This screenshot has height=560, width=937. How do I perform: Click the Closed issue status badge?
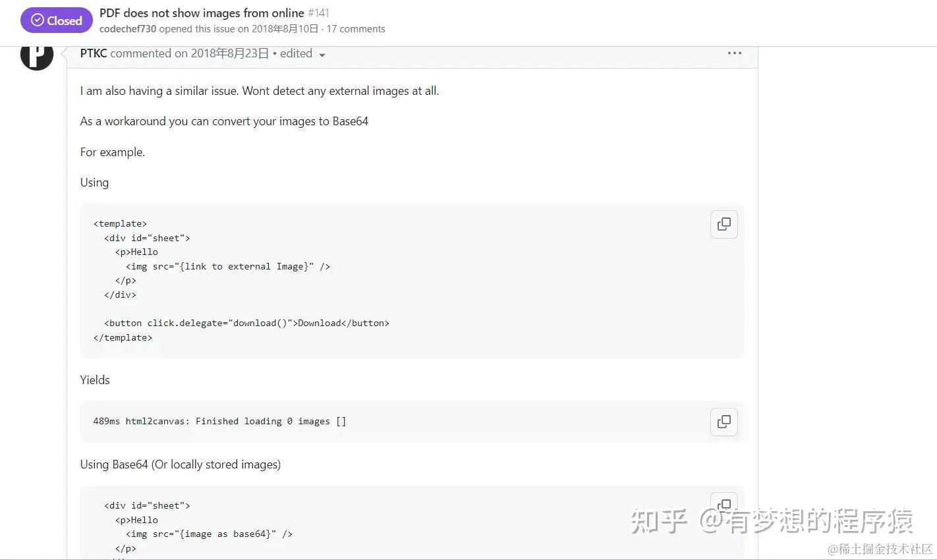[57, 20]
